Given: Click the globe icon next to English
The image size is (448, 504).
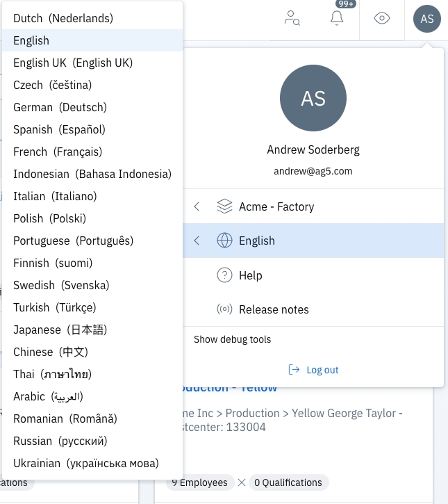Looking at the screenshot, I should coord(224,241).
